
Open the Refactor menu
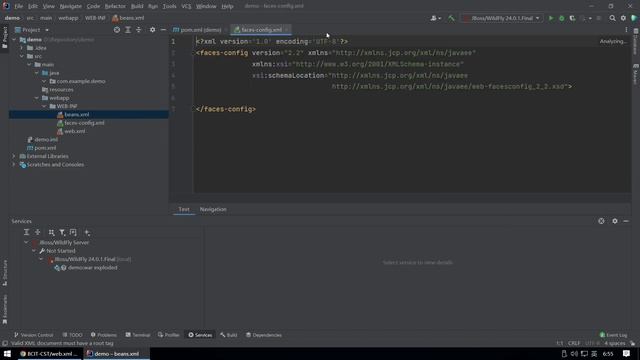click(115, 6)
